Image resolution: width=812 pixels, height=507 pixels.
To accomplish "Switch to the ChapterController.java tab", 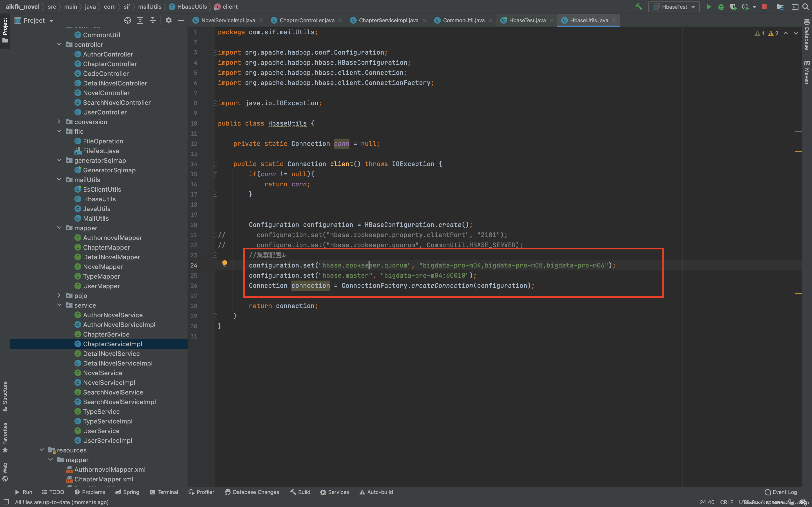I will click(307, 21).
